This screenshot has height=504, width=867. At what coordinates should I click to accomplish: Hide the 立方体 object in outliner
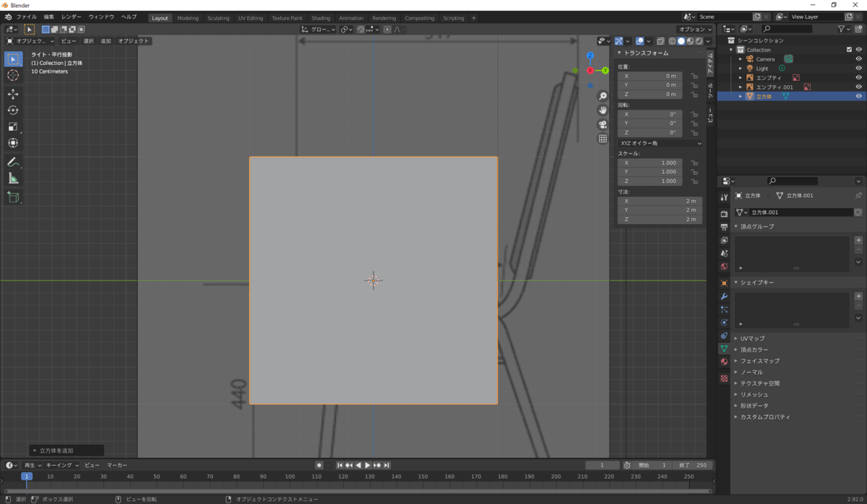pos(858,96)
